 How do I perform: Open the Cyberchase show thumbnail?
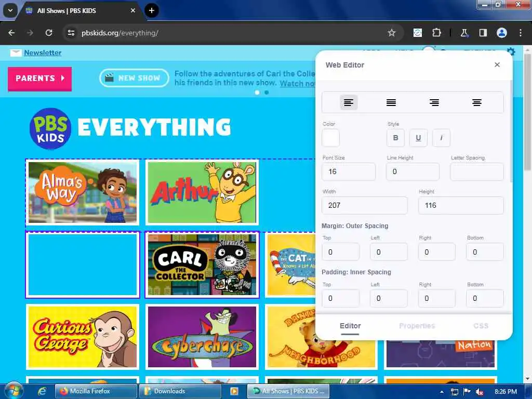202,337
